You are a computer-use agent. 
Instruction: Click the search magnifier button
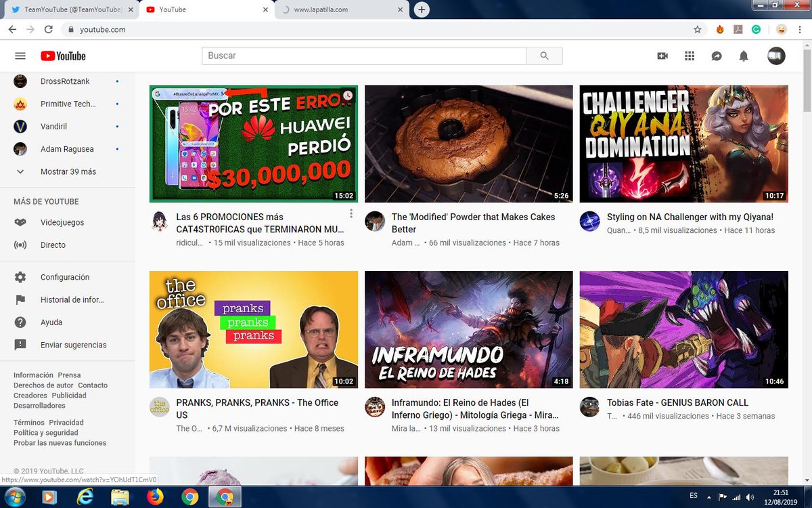[x=544, y=56]
